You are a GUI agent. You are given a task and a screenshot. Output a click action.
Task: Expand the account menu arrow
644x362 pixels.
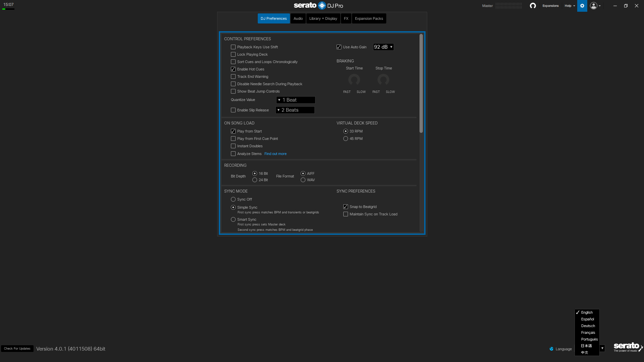pos(600,6)
